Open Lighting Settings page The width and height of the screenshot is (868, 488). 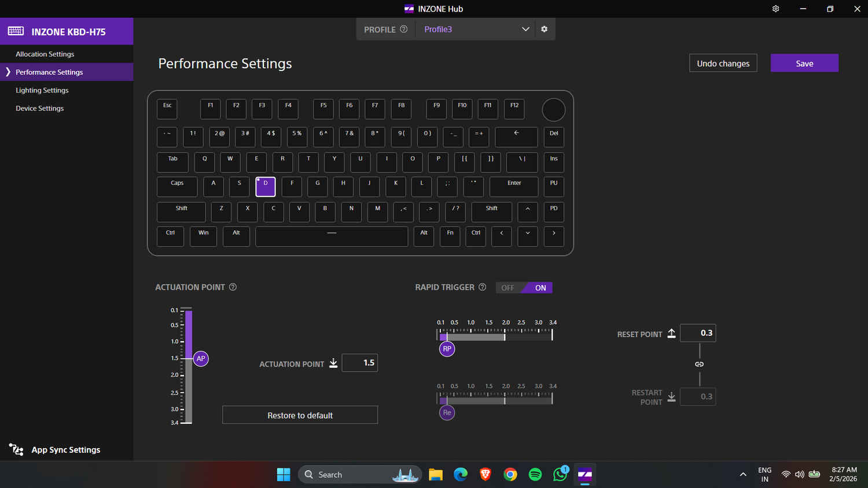(42, 90)
